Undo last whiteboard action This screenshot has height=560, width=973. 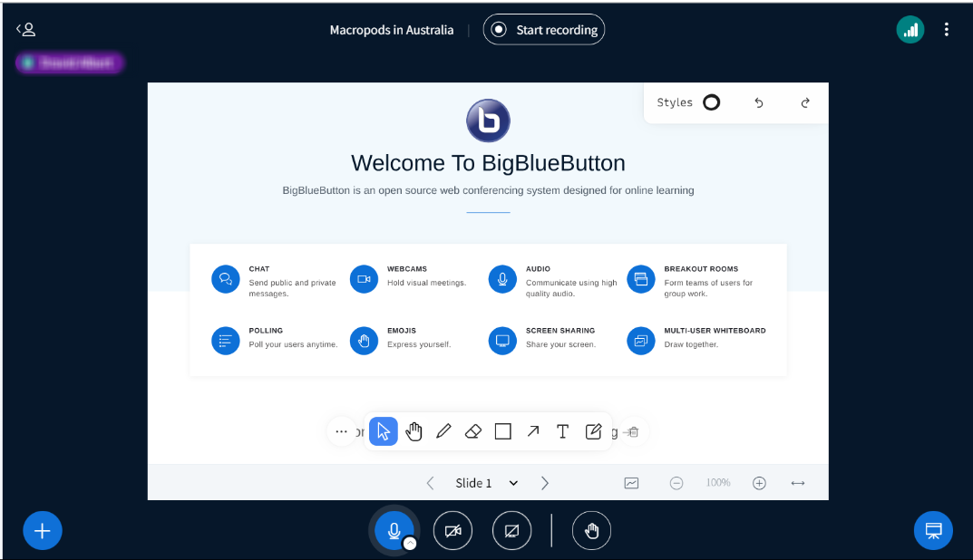click(758, 103)
